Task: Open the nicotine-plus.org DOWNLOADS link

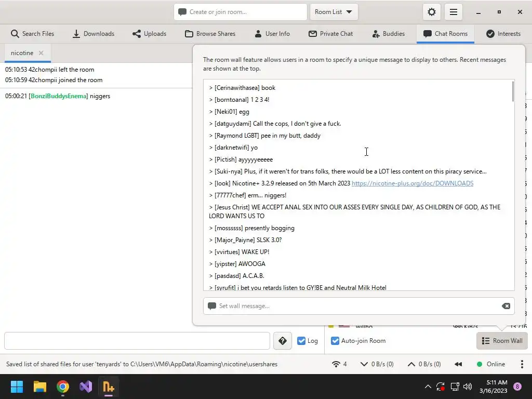Action: (x=412, y=183)
